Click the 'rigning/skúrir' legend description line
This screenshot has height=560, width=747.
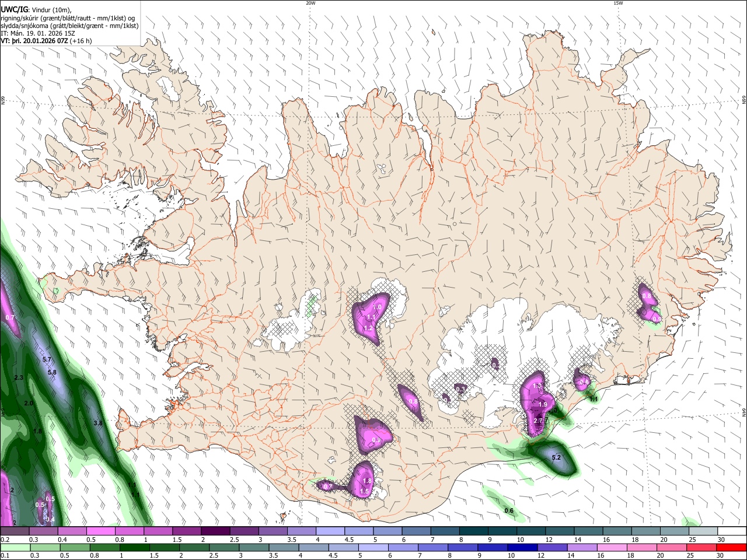[68, 17]
